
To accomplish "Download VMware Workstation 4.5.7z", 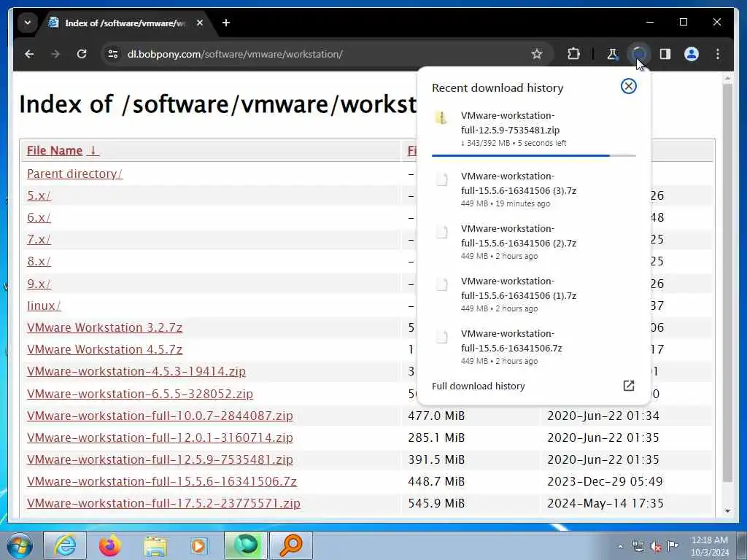I will coord(104,349).
